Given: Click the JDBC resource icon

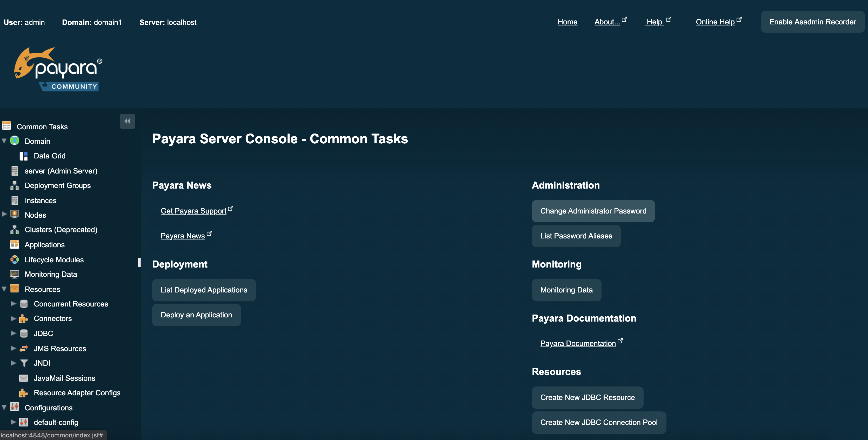Looking at the screenshot, I should pos(23,333).
